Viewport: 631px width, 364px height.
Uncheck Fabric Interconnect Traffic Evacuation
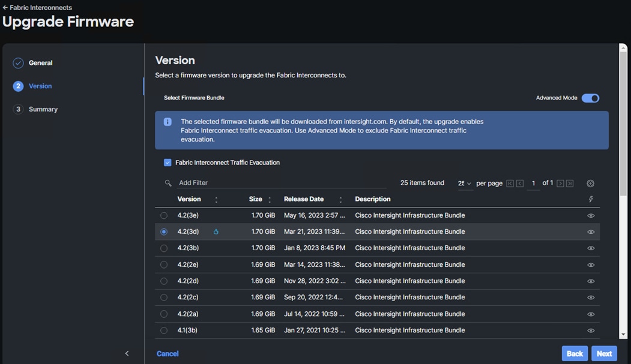point(168,163)
